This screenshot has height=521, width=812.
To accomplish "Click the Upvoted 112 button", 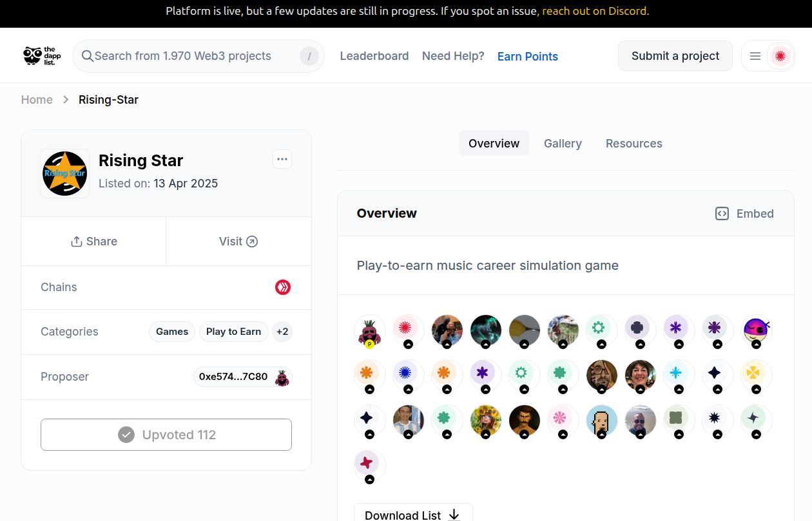I will coord(166,435).
